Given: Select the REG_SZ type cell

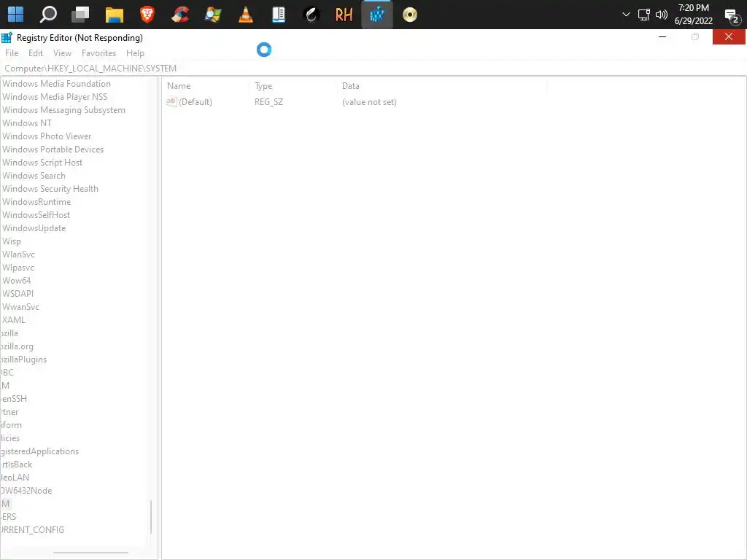Looking at the screenshot, I should point(268,102).
